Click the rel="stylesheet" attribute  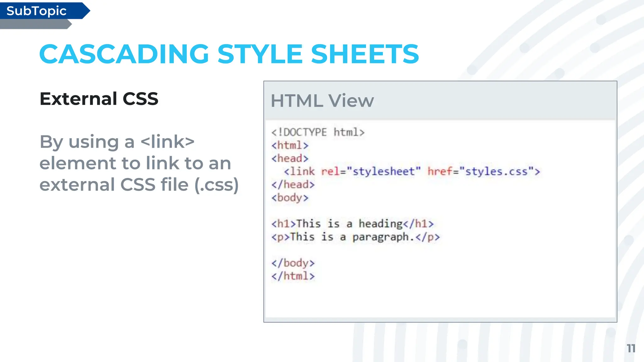point(370,172)
